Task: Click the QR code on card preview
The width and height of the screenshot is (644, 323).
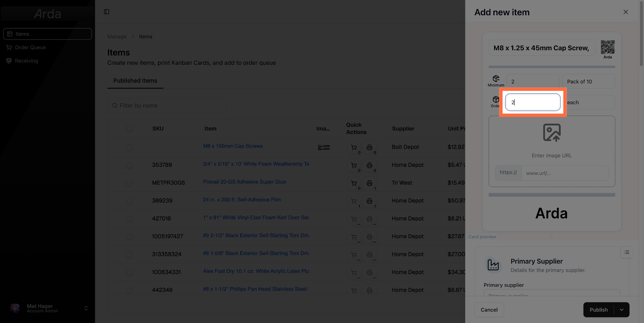Action: tap(607, 47)
